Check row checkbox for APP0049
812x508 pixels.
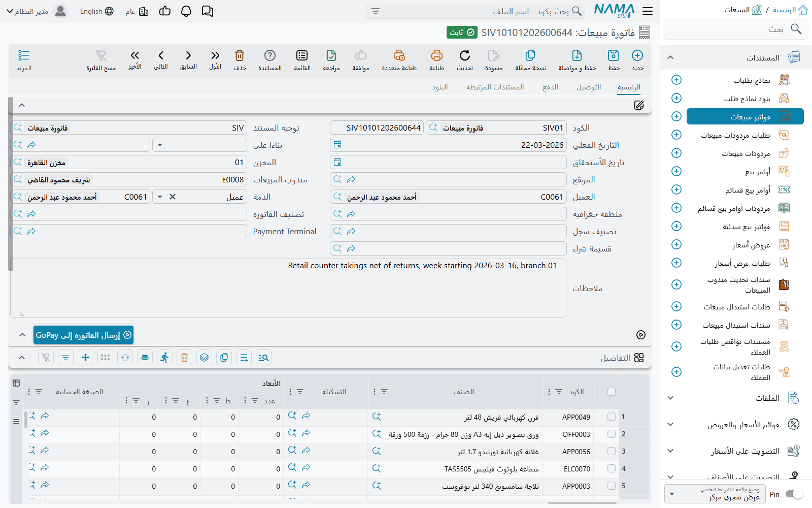click(x=612, y=417)
